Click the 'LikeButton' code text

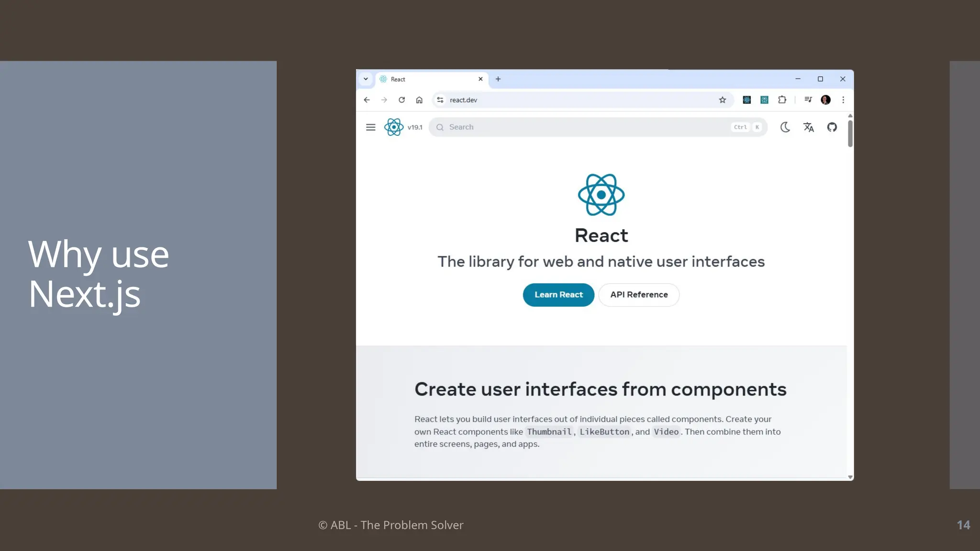tap(604, 432)
